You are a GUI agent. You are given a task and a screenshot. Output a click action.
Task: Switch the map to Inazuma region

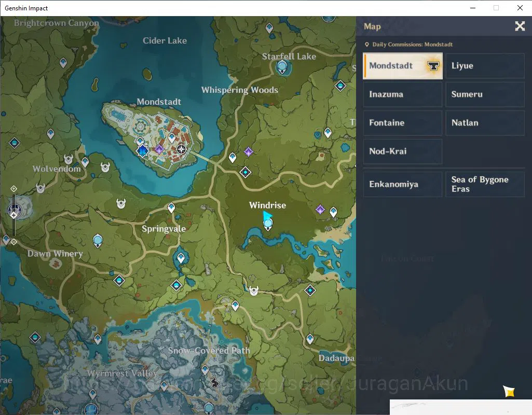coord(403,94)
